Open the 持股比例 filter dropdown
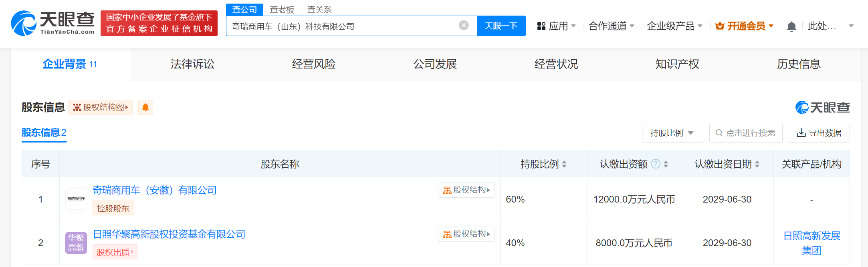Image resolution: width=868 pixels, height=267 pixels. (672, 133)
